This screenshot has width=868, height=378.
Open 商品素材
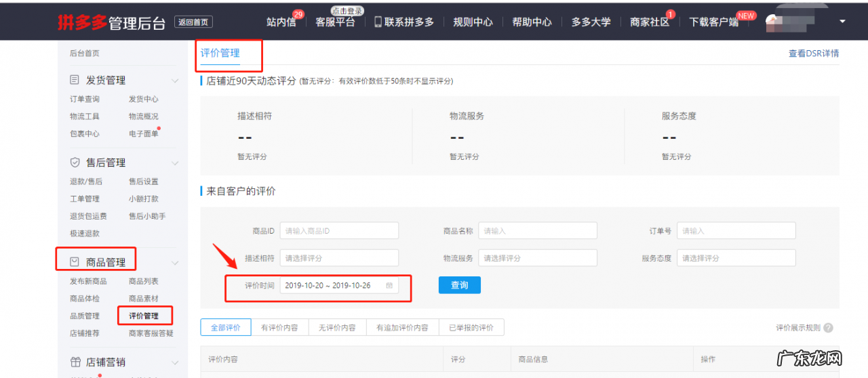(144, 299)
